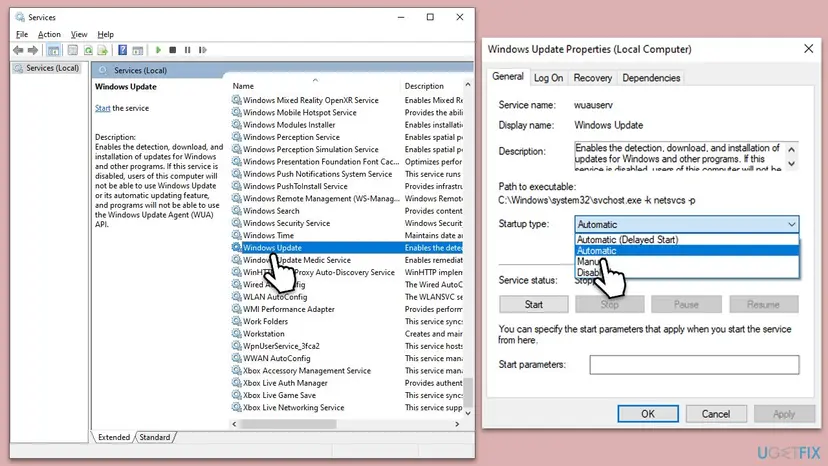Open the Startup type combo box
828x466 pixels.
pyautogui.click(x=686, y=224)
